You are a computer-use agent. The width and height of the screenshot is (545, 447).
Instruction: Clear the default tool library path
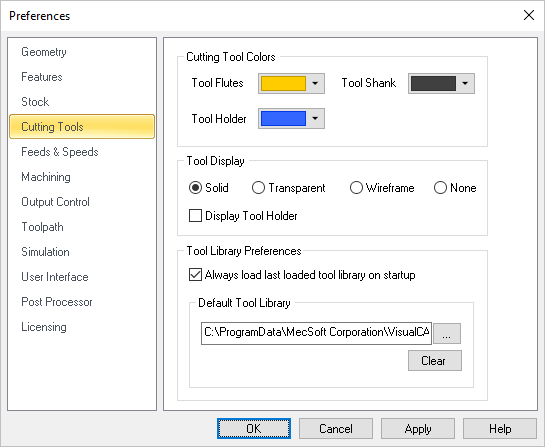(435, 361)
